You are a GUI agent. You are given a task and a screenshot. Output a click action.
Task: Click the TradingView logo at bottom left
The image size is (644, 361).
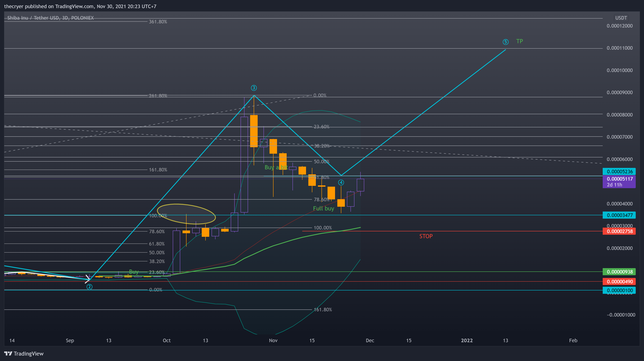[x=24, y=353]
